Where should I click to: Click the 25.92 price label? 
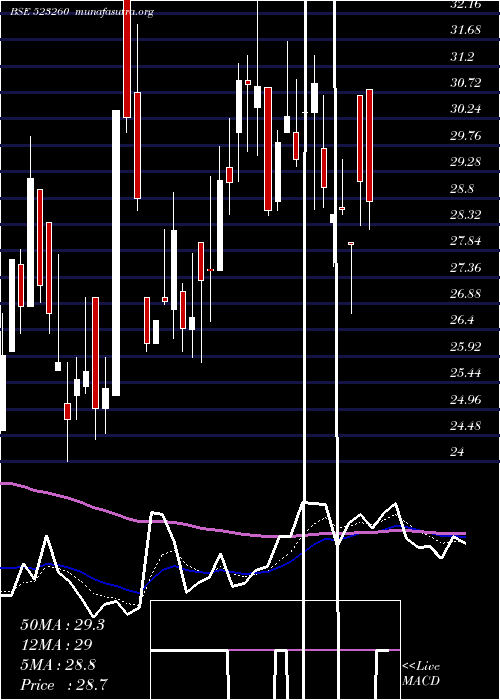[466, 346]
